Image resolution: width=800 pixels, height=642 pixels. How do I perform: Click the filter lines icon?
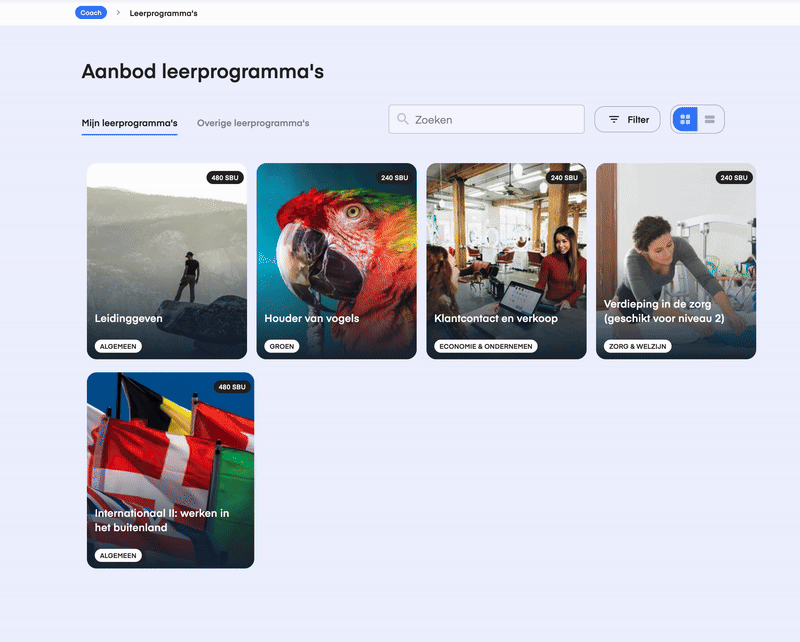[614, 119]
